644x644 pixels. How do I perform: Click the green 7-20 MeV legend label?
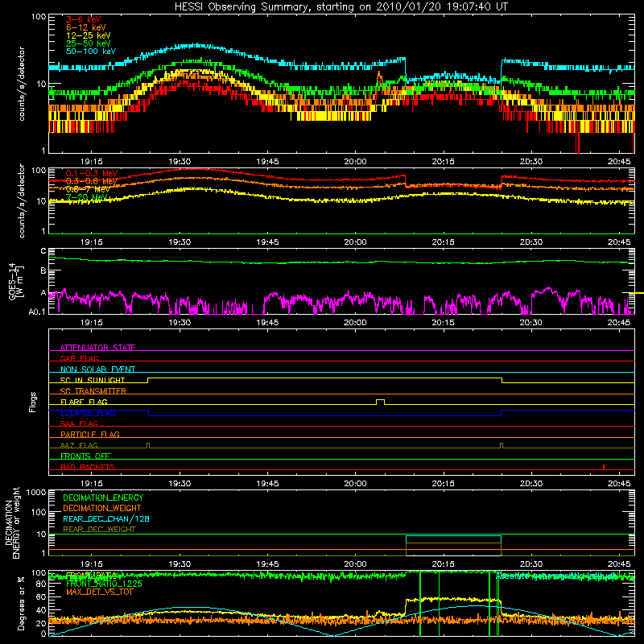coord(87,197)
